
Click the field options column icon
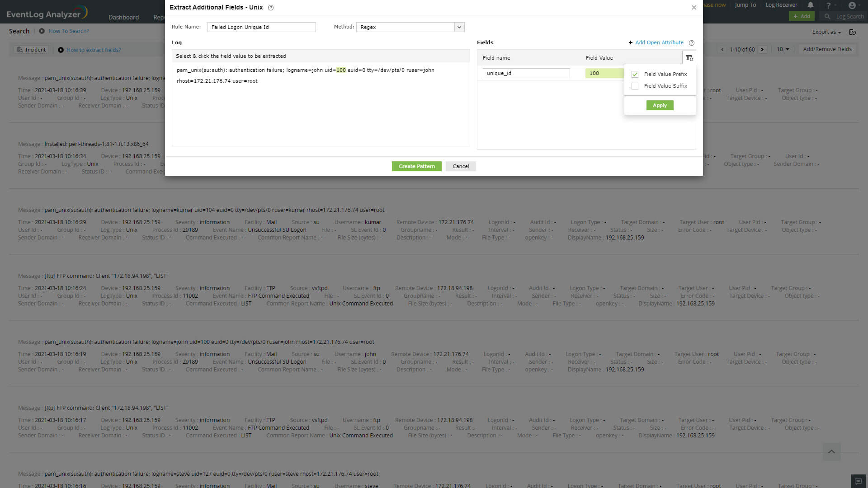(x=689, y=58)
